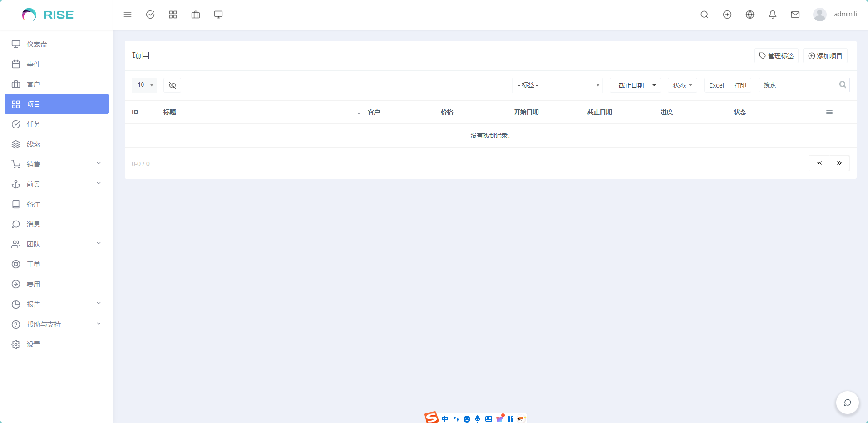Screen dimensions: 868x423
Task: Change the rows-per-page 10 dropdown
Action: click(x=144, y=85)
